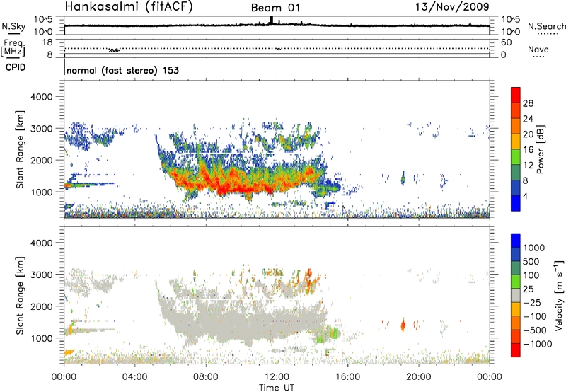The image size is (566, 392).
Task: Click the 12:00 time tick label
Action: [277, 377]
